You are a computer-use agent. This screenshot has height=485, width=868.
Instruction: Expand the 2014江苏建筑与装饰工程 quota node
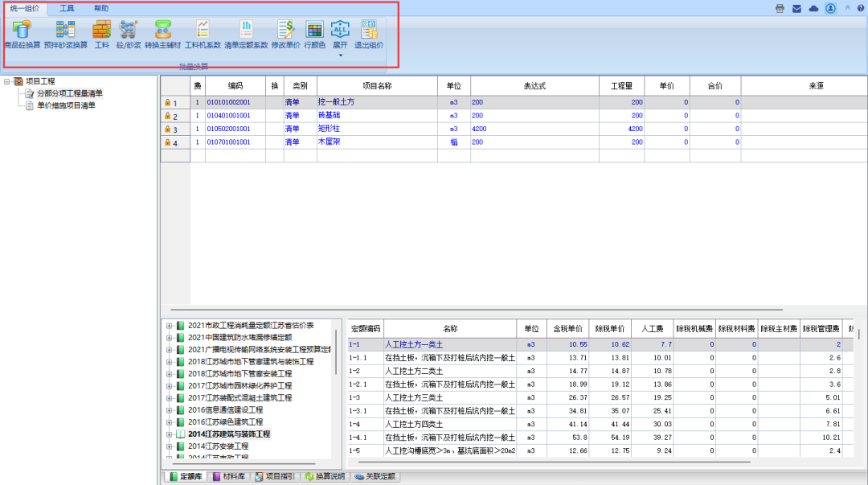tap(170, 434)
